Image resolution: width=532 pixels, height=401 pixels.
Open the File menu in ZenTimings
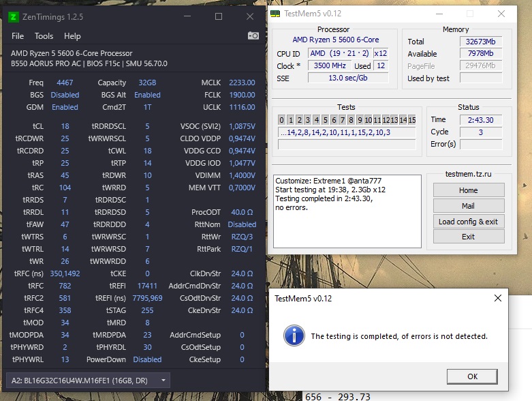(x=18, y=36)
